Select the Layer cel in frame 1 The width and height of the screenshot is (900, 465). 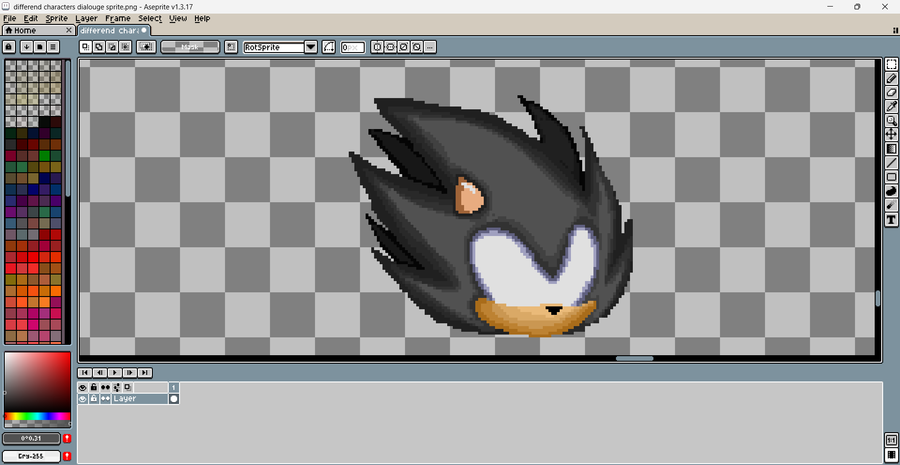(x=174, y=399)
